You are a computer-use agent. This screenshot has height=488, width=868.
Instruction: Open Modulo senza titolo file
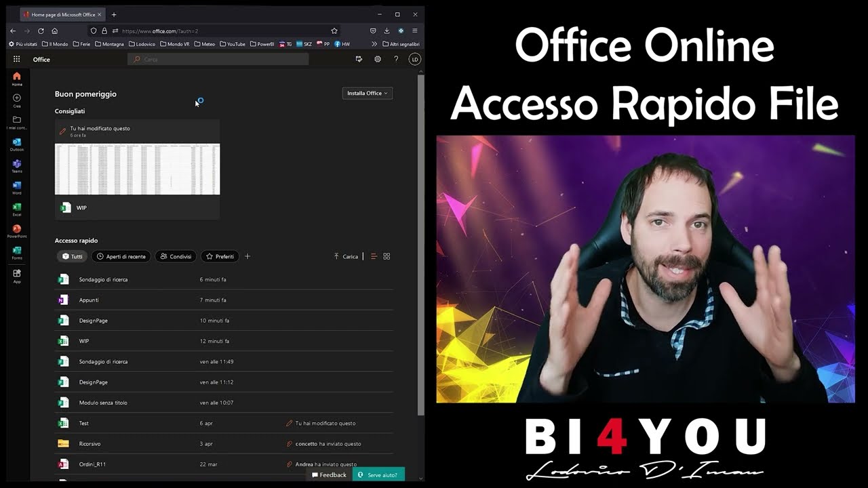pos(224,403)
